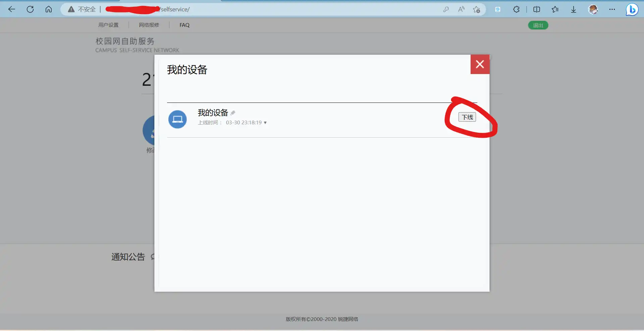Edit device name with pencil icon

click(x=233, y=113)
